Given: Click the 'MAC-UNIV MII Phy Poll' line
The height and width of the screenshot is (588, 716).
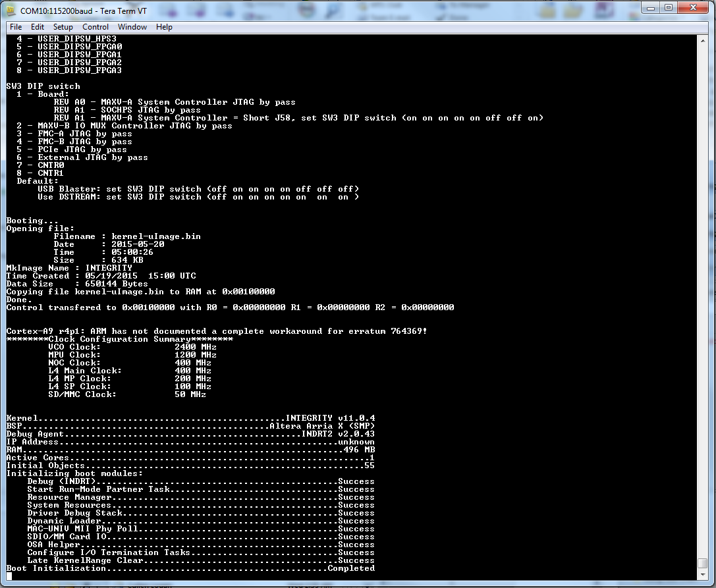Looking at the screenshot, I should point(201,529).
